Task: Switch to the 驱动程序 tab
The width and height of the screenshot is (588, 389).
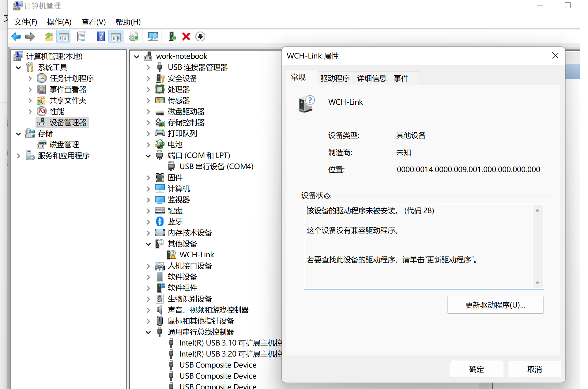Action: pos(335,78)
